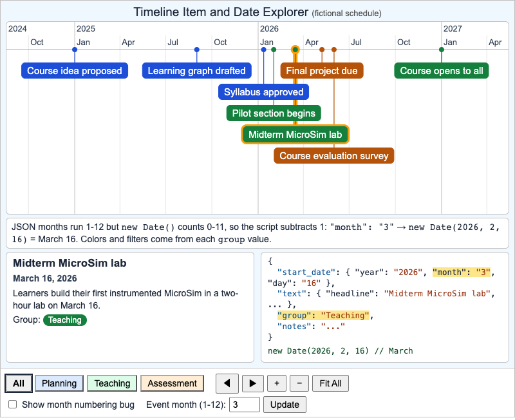Screen dimensions: 515x420
Task: Click the green dot above Course opens to all
Action: tap(442, 50)
